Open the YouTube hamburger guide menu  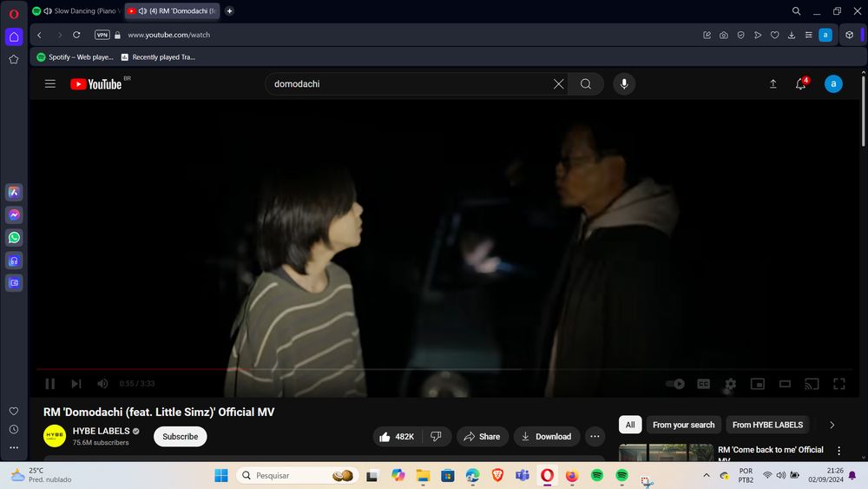point(49,84)
